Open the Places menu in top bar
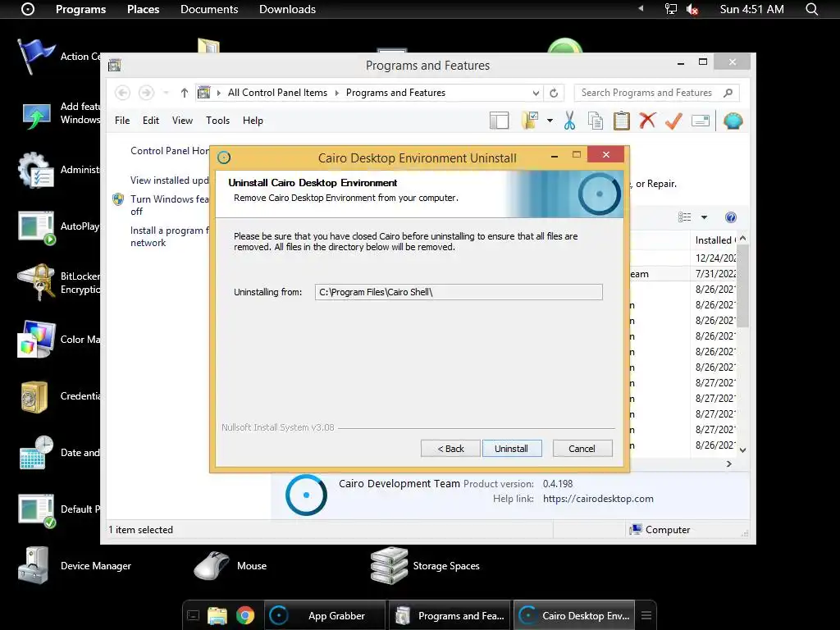 pos(143,9)
